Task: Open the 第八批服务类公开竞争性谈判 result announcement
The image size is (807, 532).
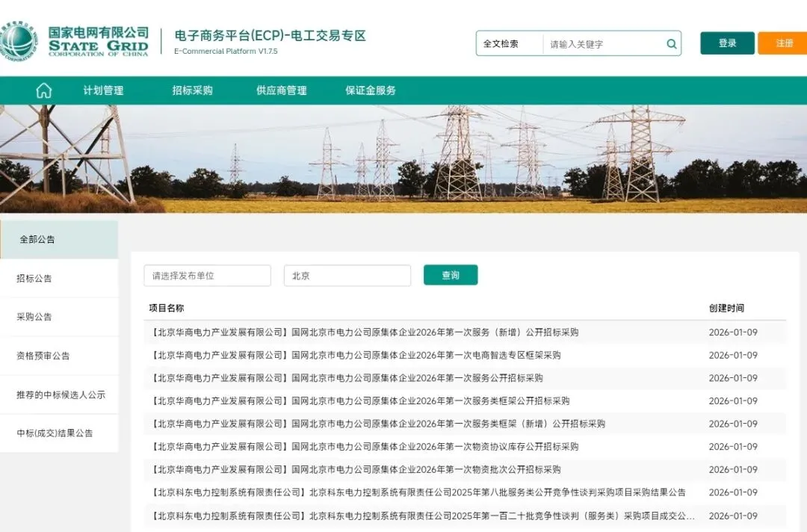Action: coord(418,492)
